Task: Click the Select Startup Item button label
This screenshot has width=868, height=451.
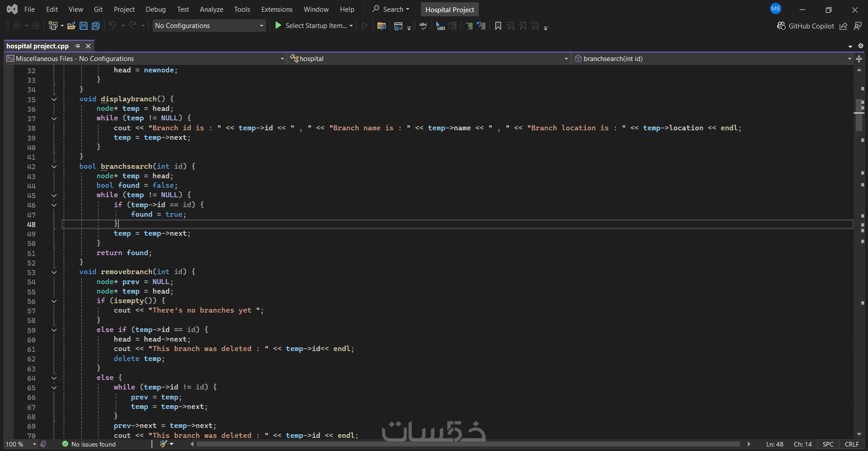Action: pos(316,26)
